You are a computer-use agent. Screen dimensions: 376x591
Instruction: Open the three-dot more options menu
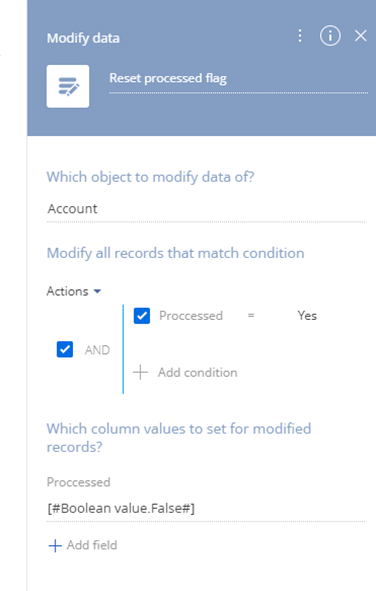[300, 36]
